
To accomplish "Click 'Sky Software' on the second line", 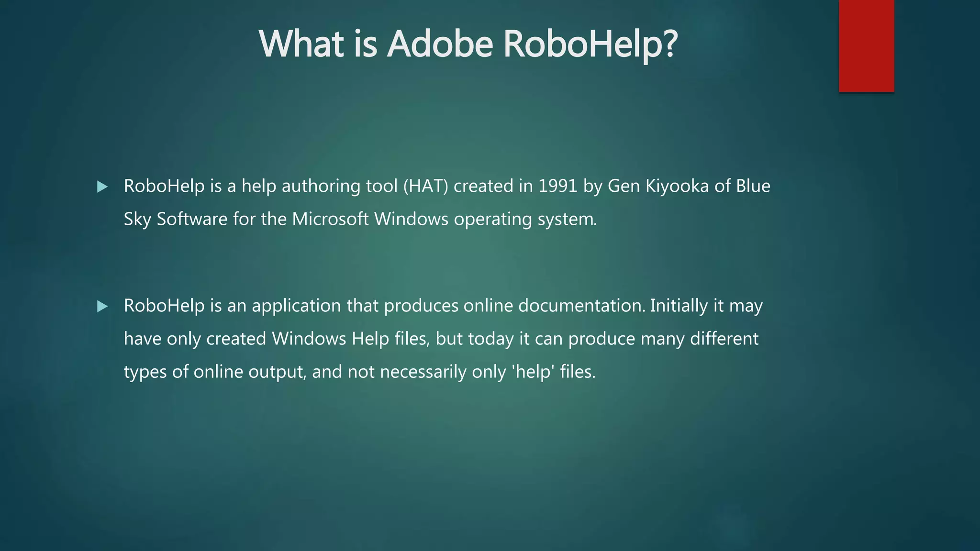I will coord(176,219).
